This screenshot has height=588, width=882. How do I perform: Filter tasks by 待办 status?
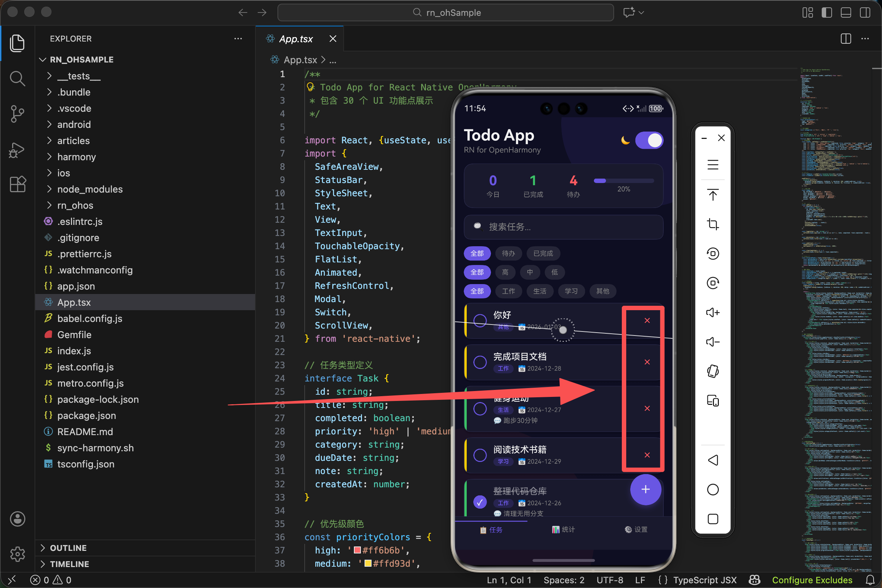pyautogui.click(x=509, y=254)
